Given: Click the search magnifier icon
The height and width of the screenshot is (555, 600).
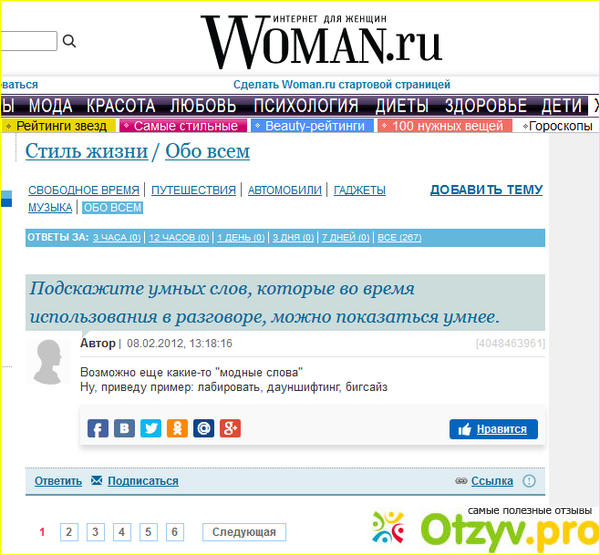Looking at the screenshot, I should coord(69,41).
